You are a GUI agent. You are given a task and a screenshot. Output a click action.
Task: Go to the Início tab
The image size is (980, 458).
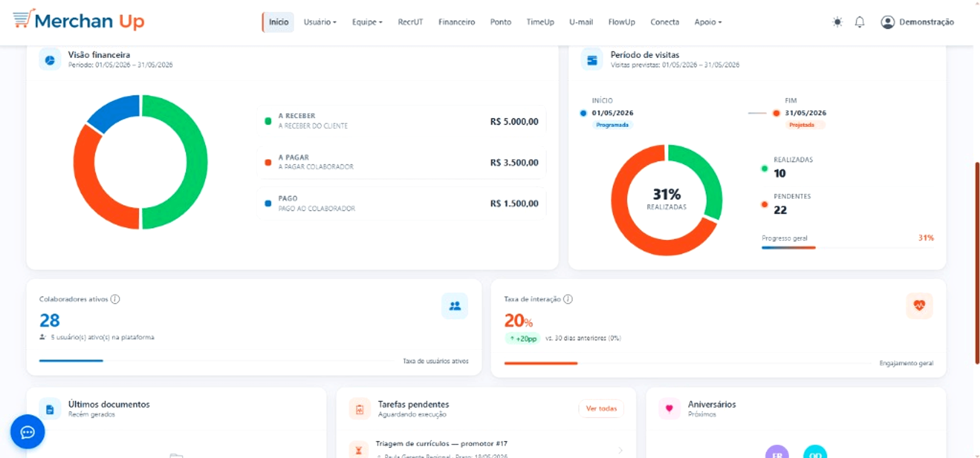click(x=278, y=22)
